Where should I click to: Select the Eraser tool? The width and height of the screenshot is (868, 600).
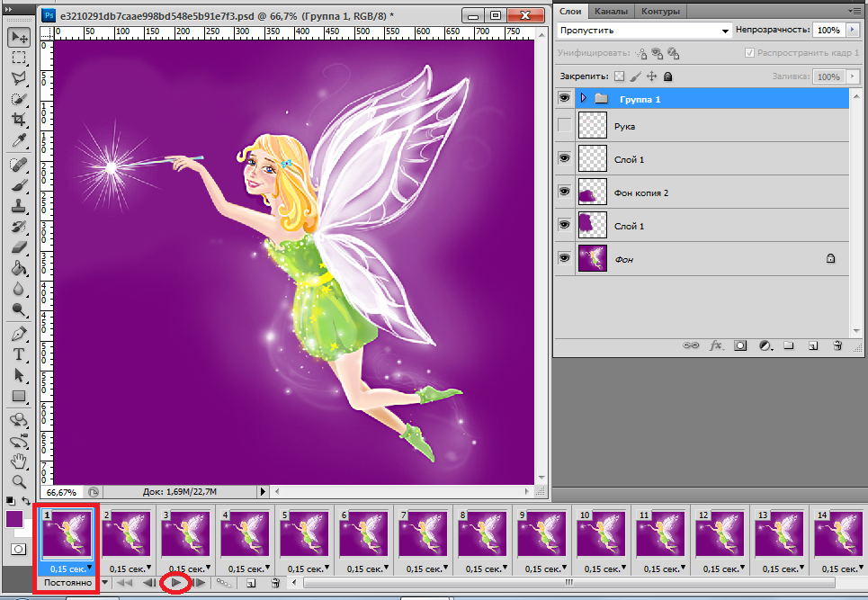(x=18, y=247)
